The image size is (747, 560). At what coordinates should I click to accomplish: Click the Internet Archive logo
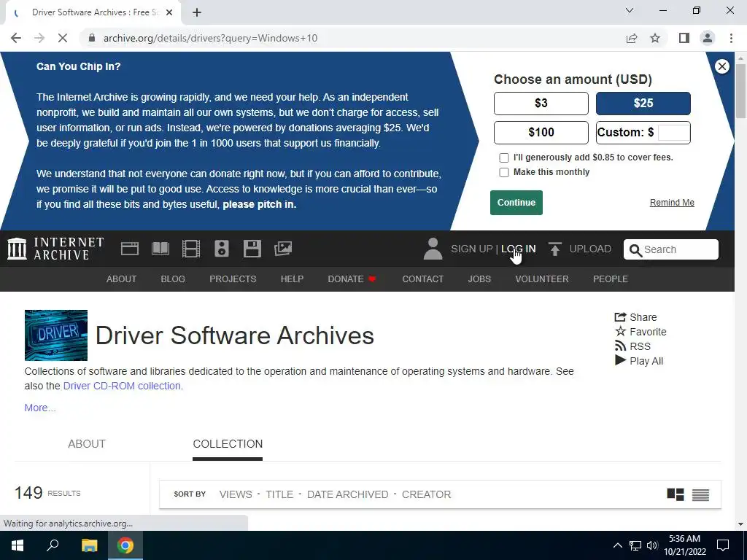point(55,249)
